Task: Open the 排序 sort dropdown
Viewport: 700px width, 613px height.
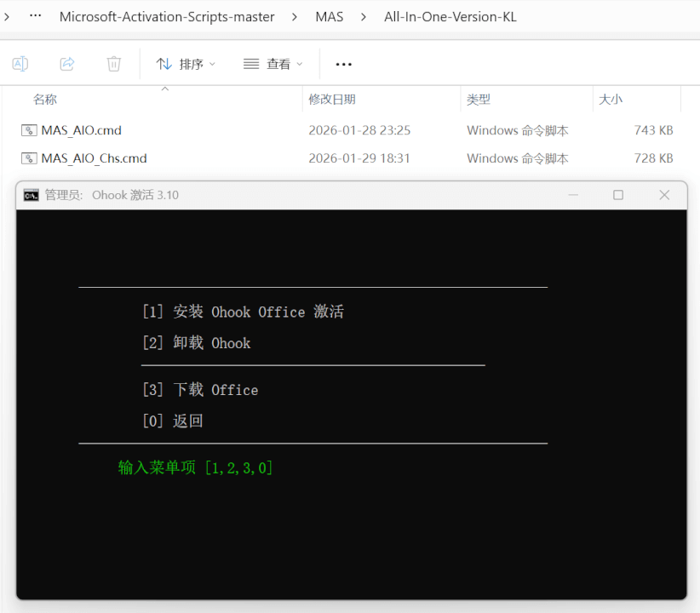Action: (186, 64)
